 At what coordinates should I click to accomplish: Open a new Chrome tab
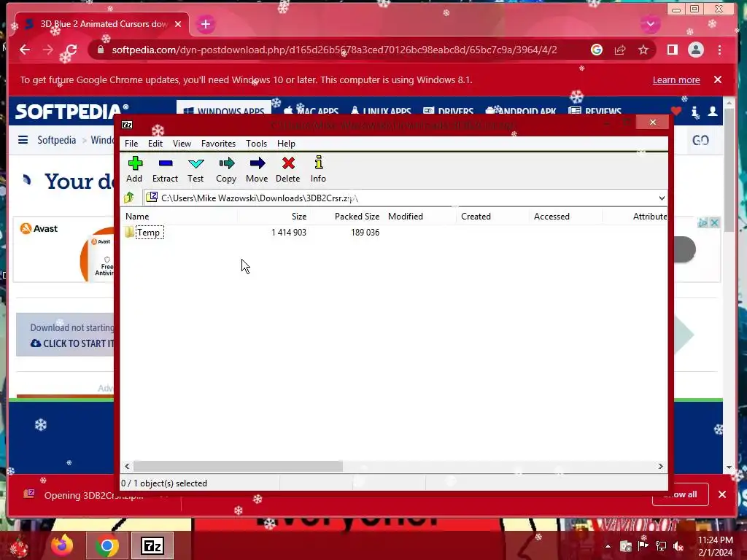pos(206,24)
